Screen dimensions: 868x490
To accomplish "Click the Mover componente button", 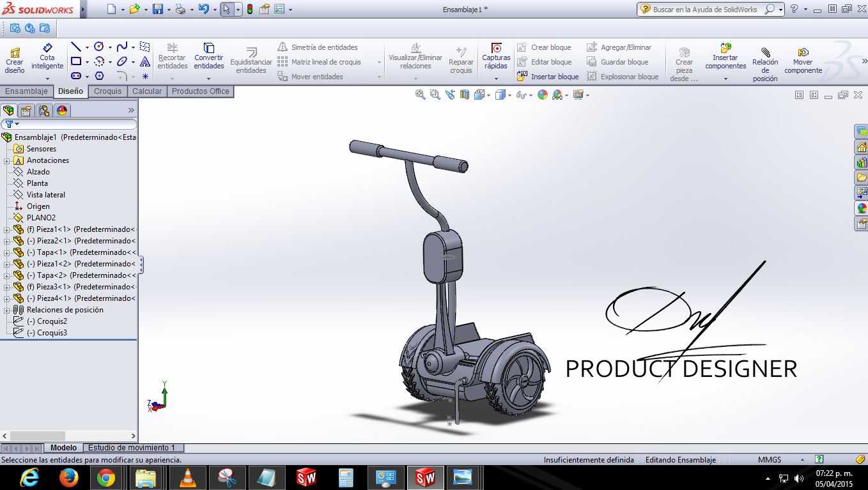I will pyautogui.click(x=803, y=61).
